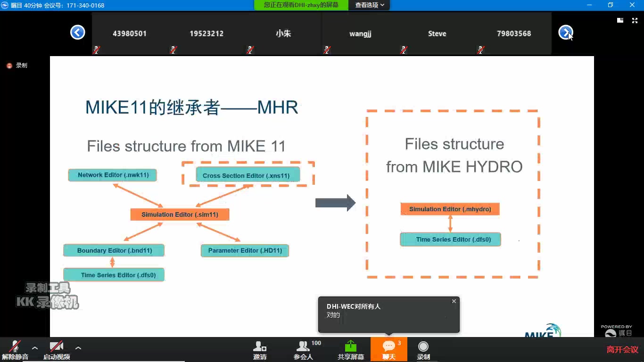Click the Files structure from MIKE HYDRO heading
644x362 pixels.
454,155
